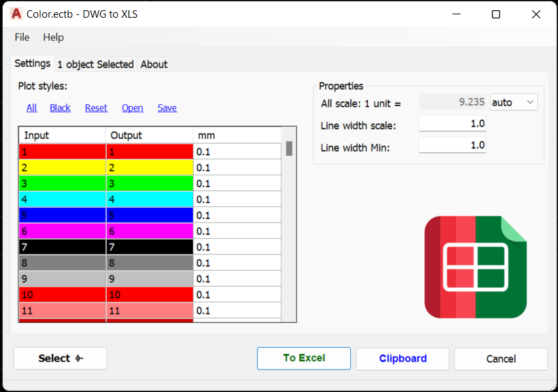
Task: Maximize the DWG to XLS window
Action: click(496, 14)
